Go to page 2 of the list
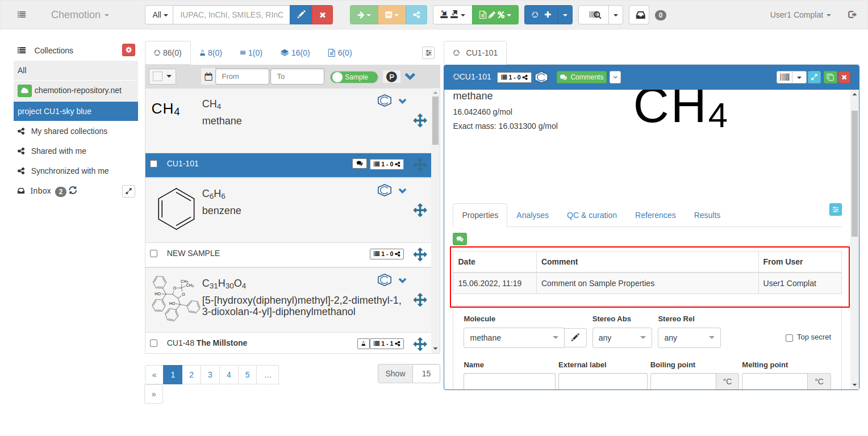868x436 pixels. 191,375
